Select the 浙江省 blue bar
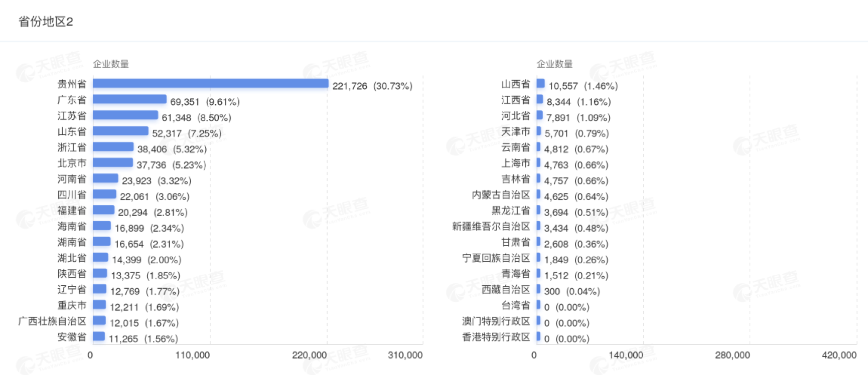This screenshot has width=868, height=375. [x=113, y=147]
